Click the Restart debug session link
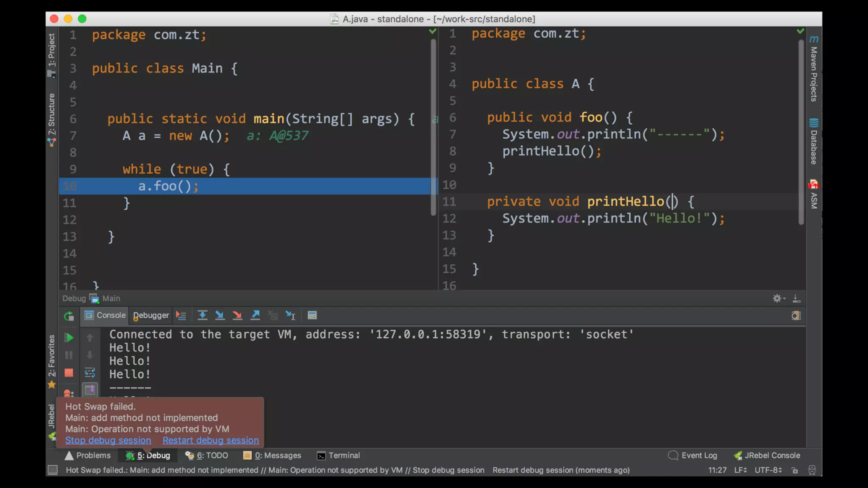868x488 pixels. coord(211,440)
